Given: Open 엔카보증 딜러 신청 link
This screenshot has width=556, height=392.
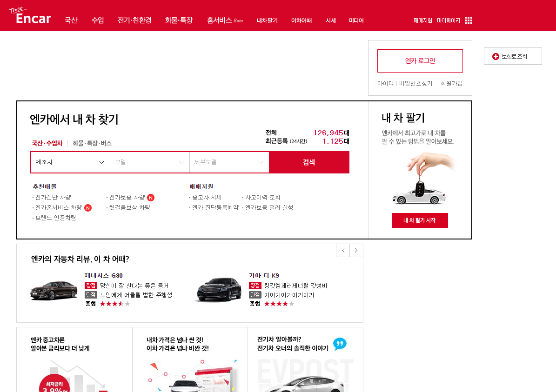Looking at the screenshot, I should point(269,208).
